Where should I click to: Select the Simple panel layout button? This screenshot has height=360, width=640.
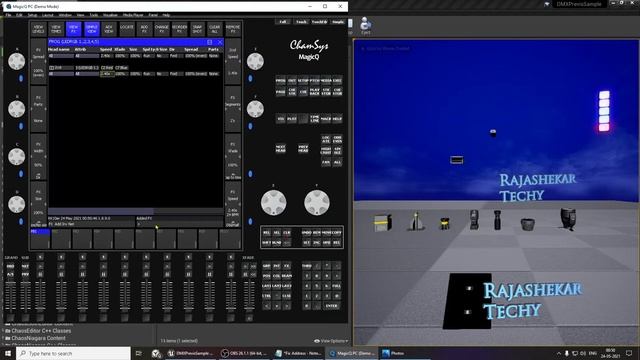pos(338,22)
